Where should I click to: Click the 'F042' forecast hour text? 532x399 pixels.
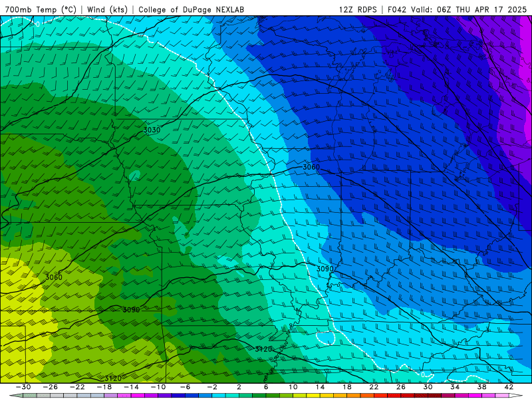point(396,9)
